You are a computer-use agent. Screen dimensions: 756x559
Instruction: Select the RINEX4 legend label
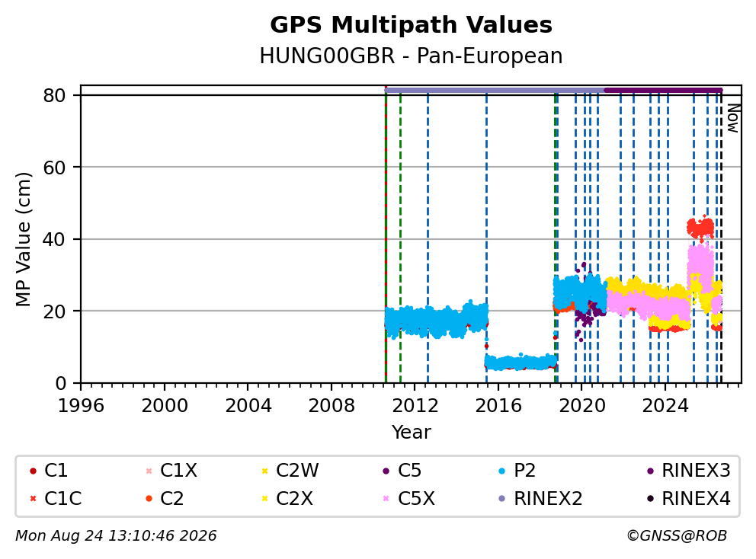coord(697,499)
